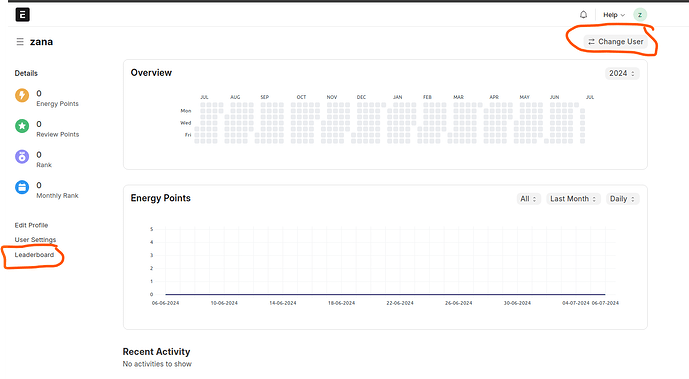Click the chart point at 22-06-2024
The height and width of the screenshot is (379, 689).
(x=400, y=294)
